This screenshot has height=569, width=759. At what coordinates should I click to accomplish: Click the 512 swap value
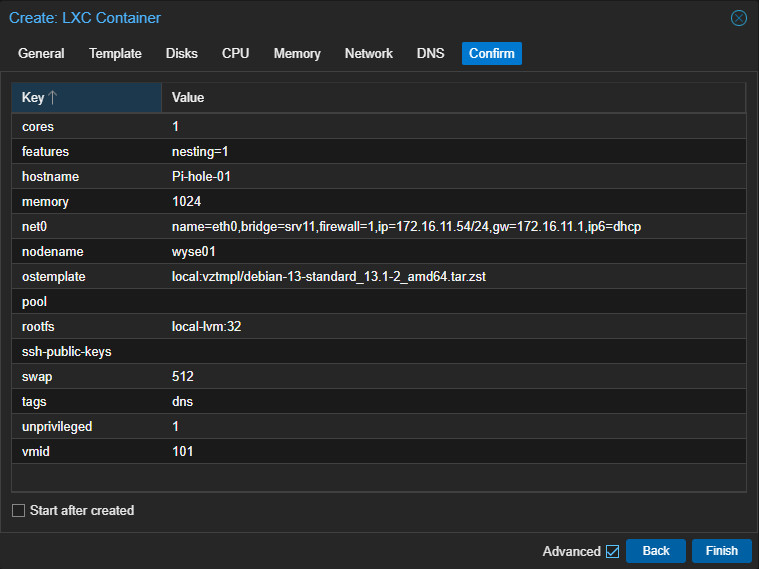(x=182, y=376)
